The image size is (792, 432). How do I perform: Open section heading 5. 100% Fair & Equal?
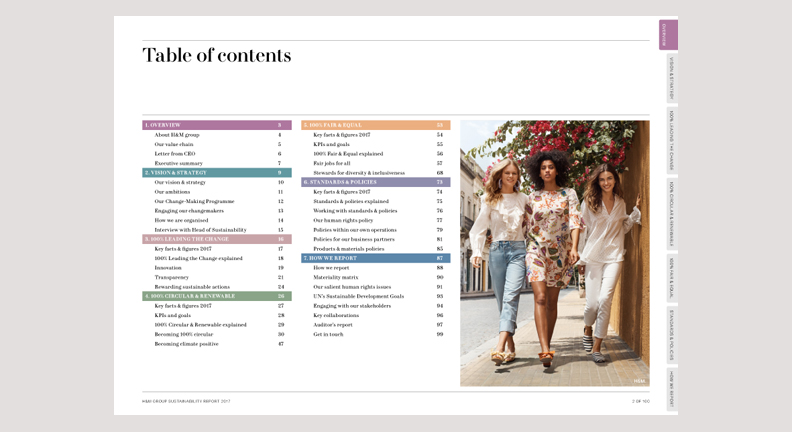[x=375, y=125]
